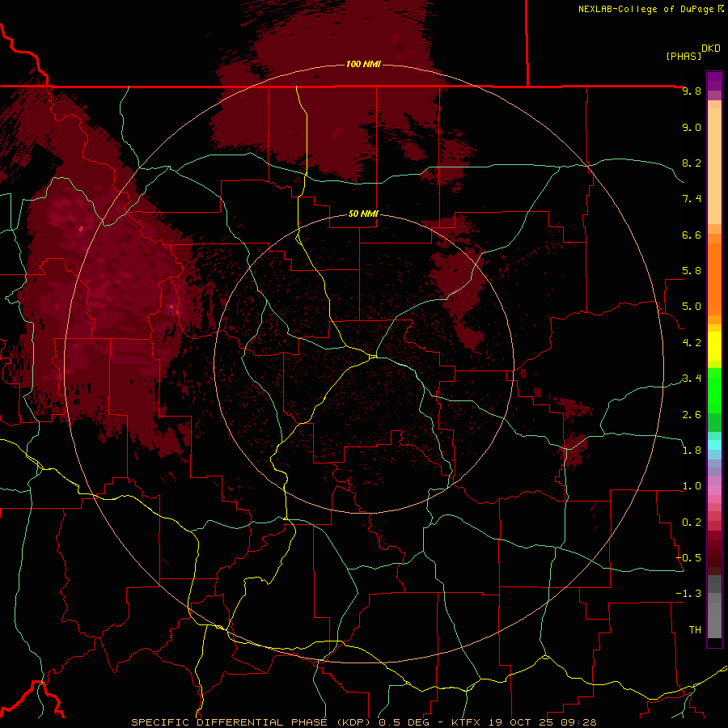Click the 2.6 legend value
Screen dimensions: 728x728
coord(692,414)
